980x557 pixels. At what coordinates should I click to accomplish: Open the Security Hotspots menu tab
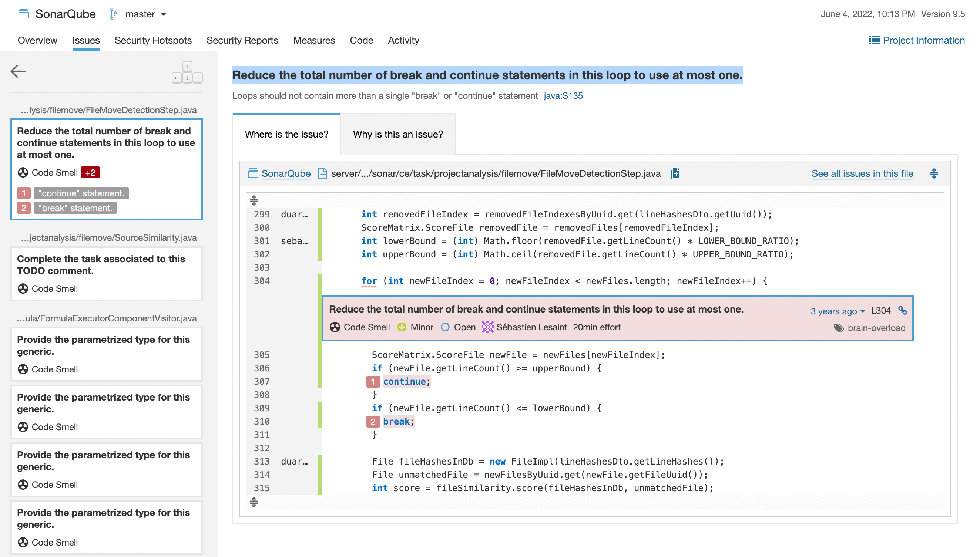(153, 40)
